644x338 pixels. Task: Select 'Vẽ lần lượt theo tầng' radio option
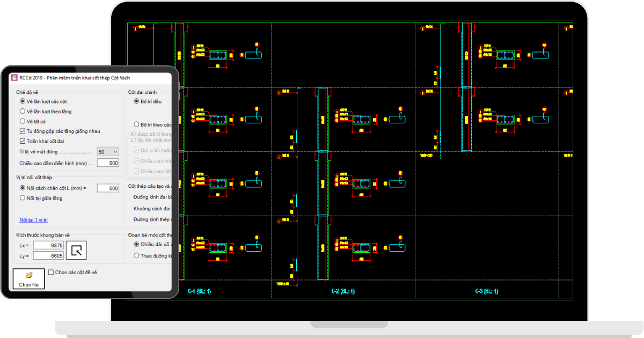[23, 112]
